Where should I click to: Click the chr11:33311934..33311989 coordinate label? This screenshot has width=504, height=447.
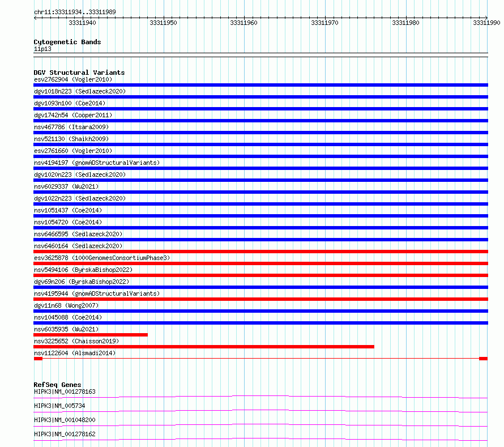pyautogui.click(x=75, y=12)
